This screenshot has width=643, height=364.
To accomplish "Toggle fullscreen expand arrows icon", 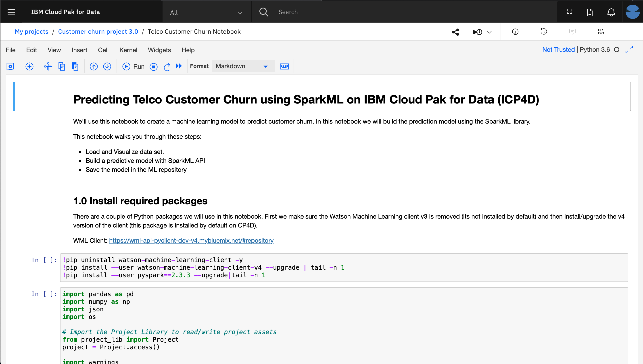I will tap(629, 50).
